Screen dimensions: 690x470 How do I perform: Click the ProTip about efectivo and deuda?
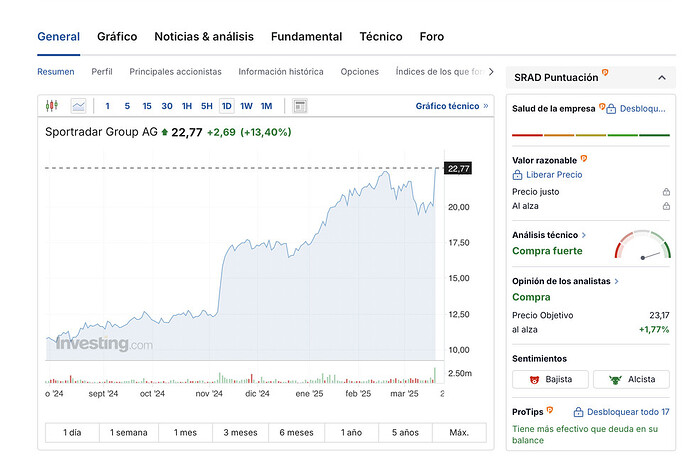click(x=585, y=434)
